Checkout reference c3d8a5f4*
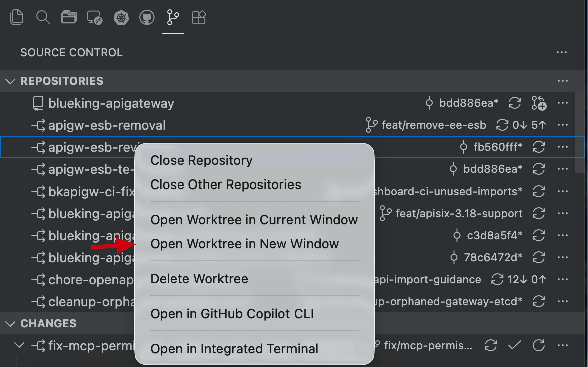Screen dimensions: 588x367 488,235
